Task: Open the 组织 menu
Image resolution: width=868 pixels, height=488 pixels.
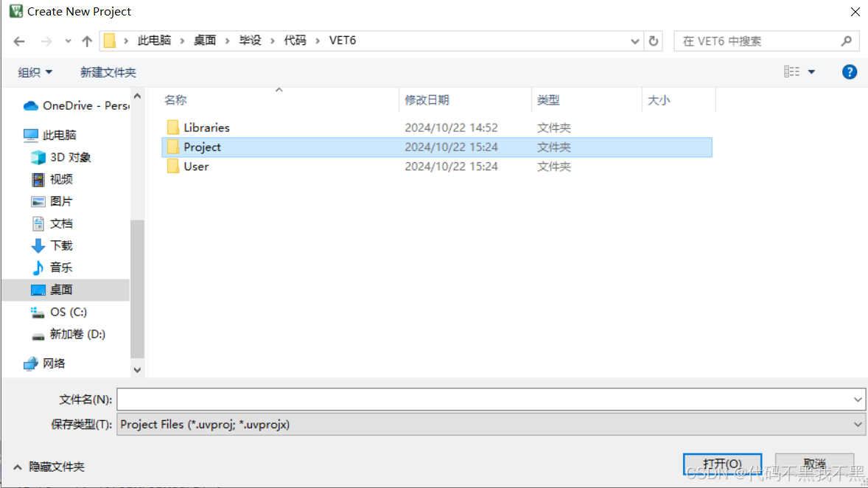Action: [x=35, y=72]
